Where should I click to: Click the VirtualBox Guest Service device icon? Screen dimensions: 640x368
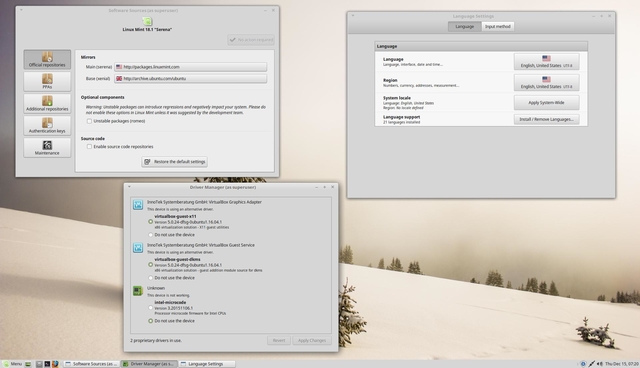point(138,248)
